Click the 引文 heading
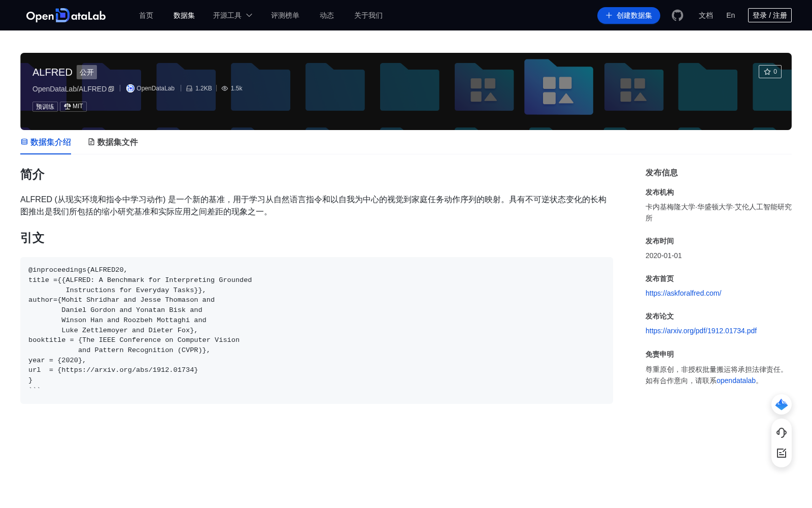 [32, 238]
